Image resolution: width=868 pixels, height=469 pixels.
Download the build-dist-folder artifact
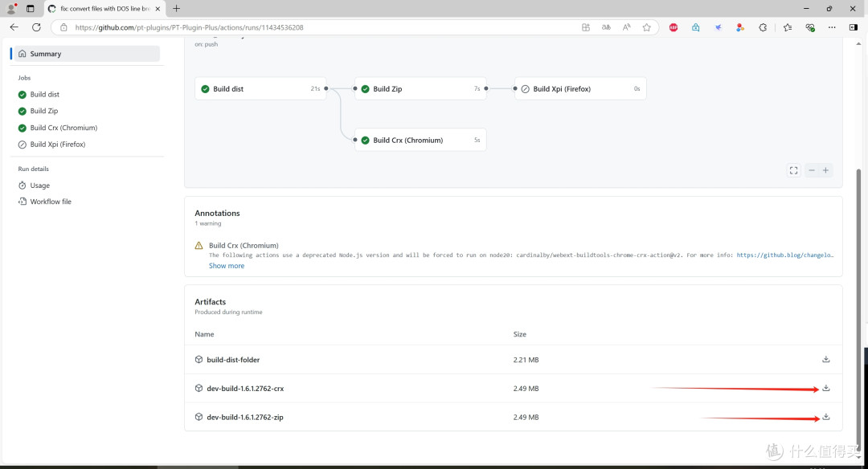coord(825,360)
